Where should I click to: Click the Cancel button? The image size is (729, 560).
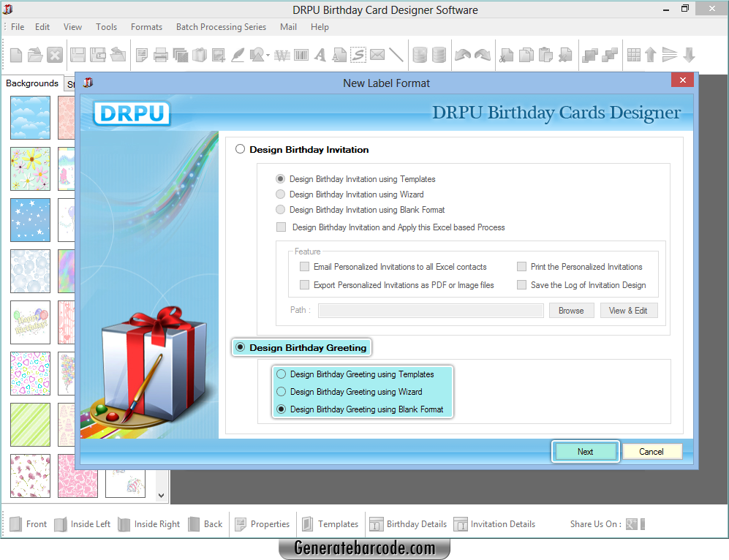click(x=651, y=452)
